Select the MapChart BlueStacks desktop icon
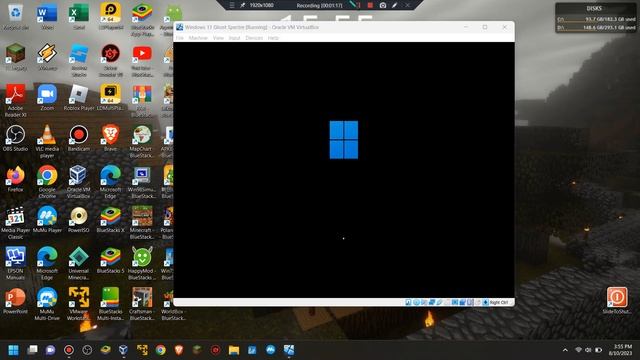This screenshot has width=640, height=360. coord(141,141)
